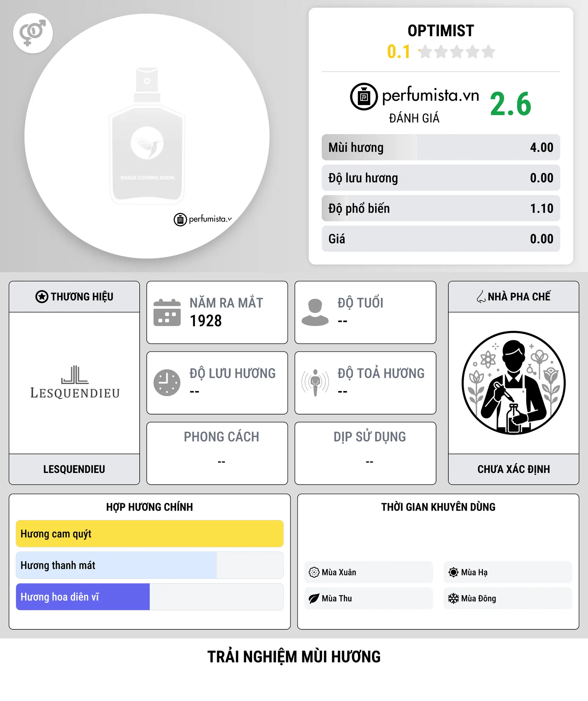Click the sun icon for Mùa Hạ

tap(453, 572)
